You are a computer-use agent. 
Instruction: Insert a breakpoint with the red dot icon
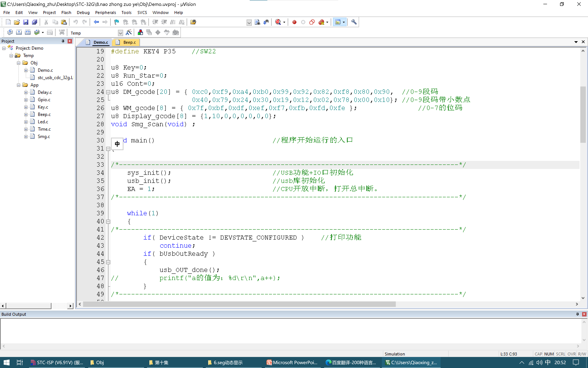(294, 22)
